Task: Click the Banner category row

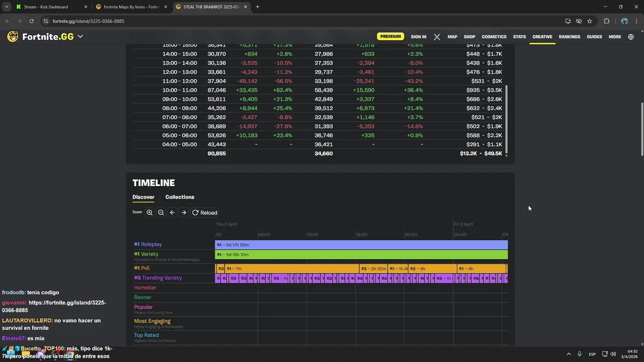Action: [142, 297]
